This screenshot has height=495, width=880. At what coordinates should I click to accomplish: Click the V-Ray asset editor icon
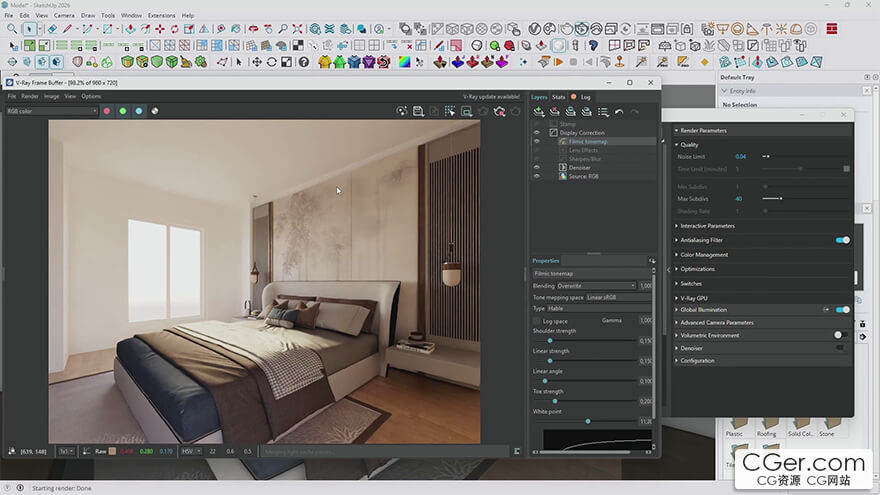pyautogui.click(x=534, y=29)
